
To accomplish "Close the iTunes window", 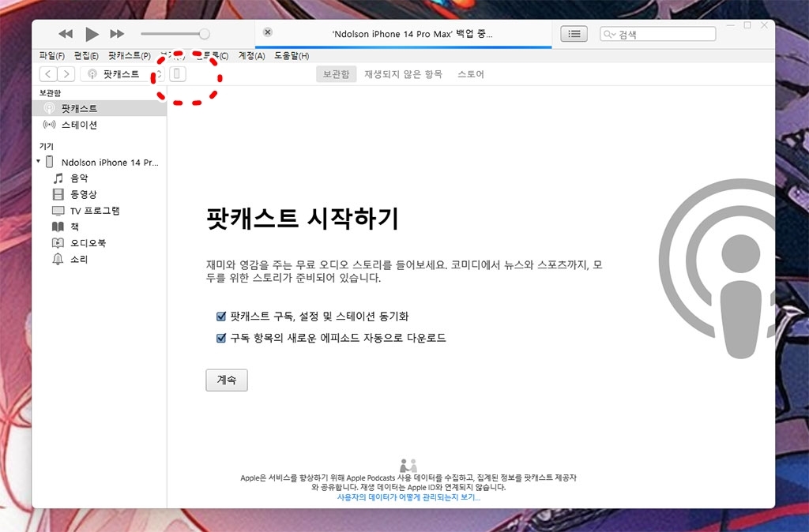I will coord(764,25).
